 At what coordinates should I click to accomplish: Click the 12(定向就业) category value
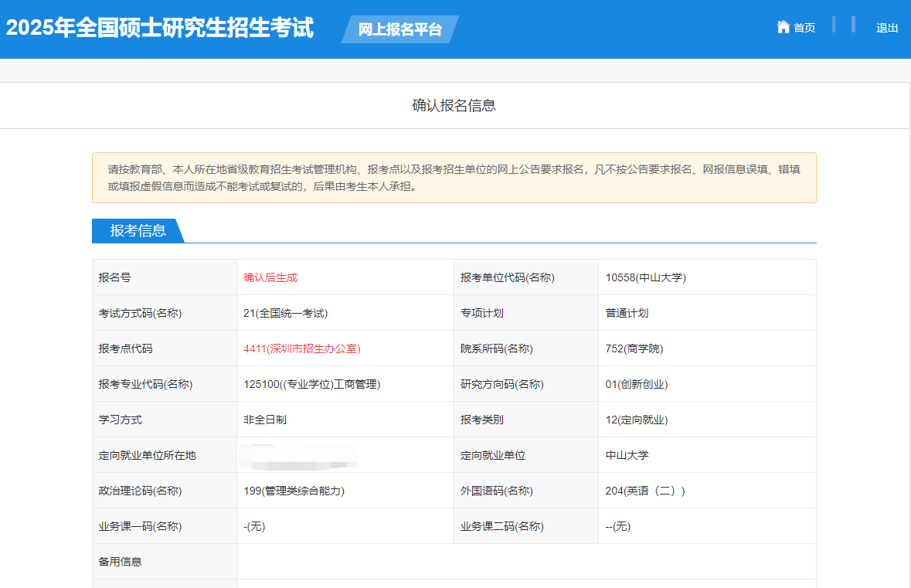click(636, 420)
